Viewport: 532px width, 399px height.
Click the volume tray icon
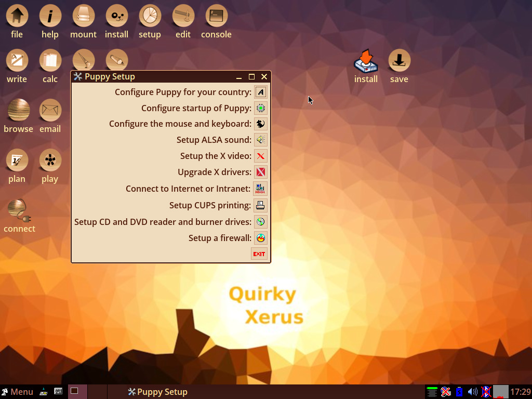(472, 392)
